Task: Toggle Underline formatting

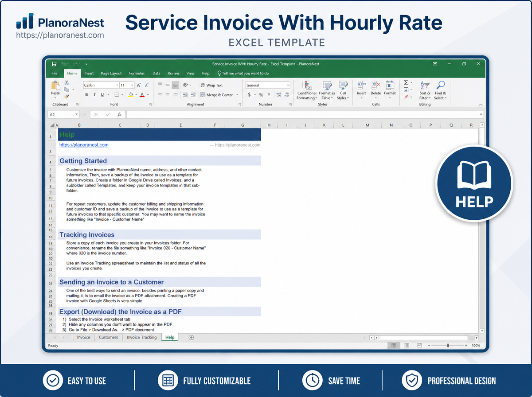Action: 102,95
